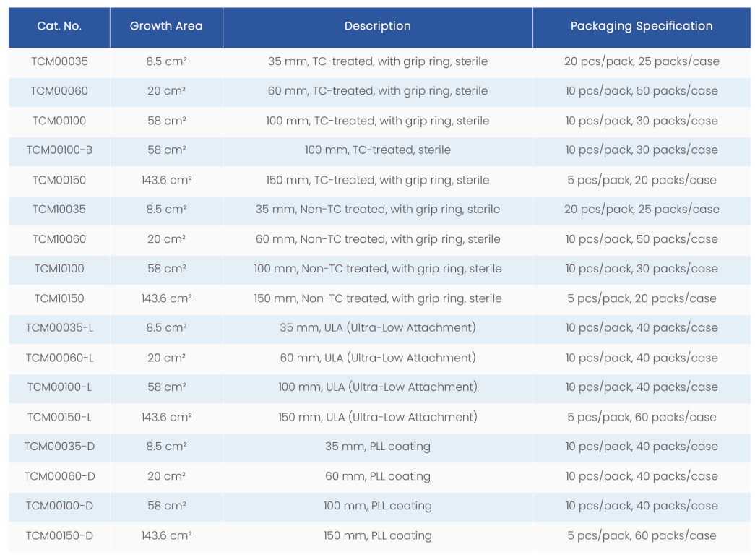Click the growth area cell for TCM00150

166,180
